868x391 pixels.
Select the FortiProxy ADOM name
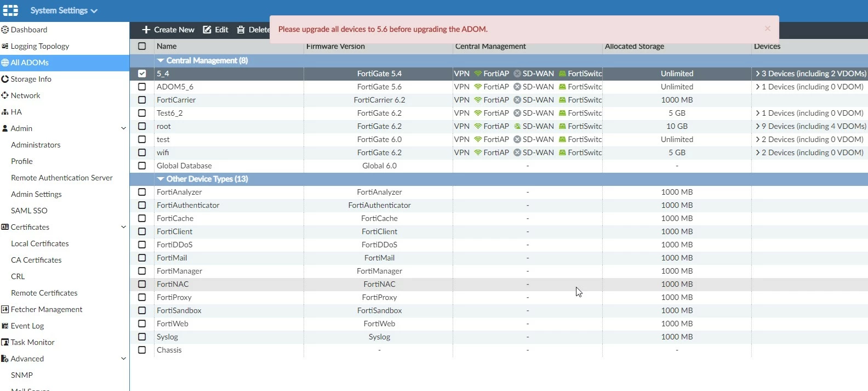(x=174, y=297)
